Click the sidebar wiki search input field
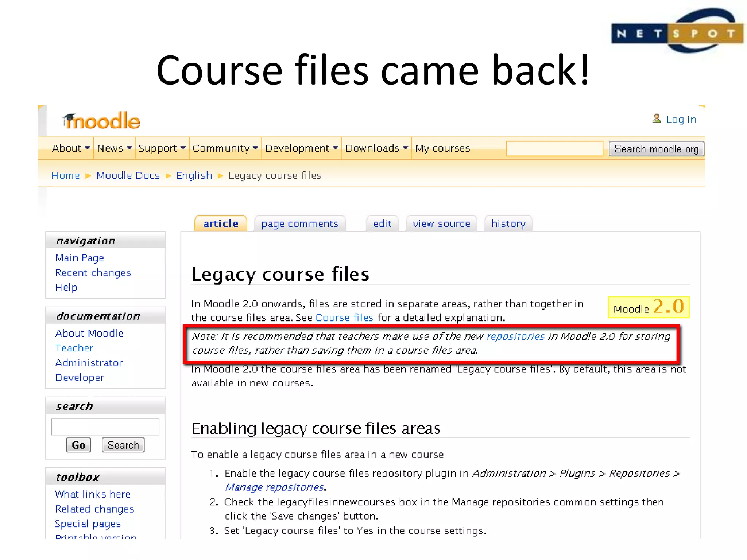Screen dimensions: 747x560 105,427
